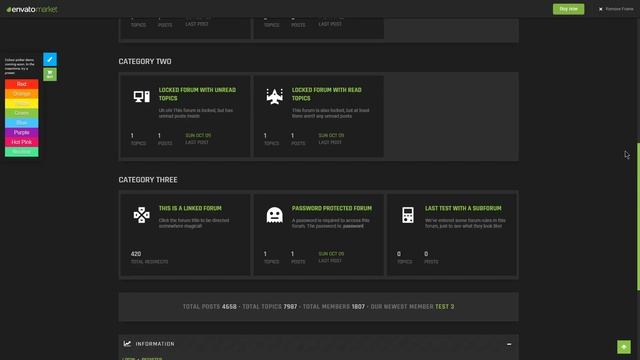The height and width of the screenshot is (360, 640).
Task: Click the ghost icon of password protected forum
Action: click(x=275, y=215)
